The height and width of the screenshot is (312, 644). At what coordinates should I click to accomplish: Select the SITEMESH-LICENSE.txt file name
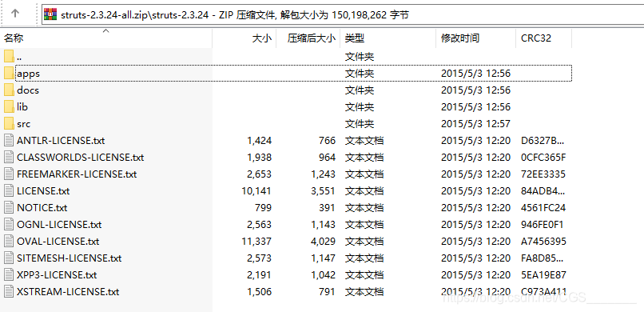point(69,258)
